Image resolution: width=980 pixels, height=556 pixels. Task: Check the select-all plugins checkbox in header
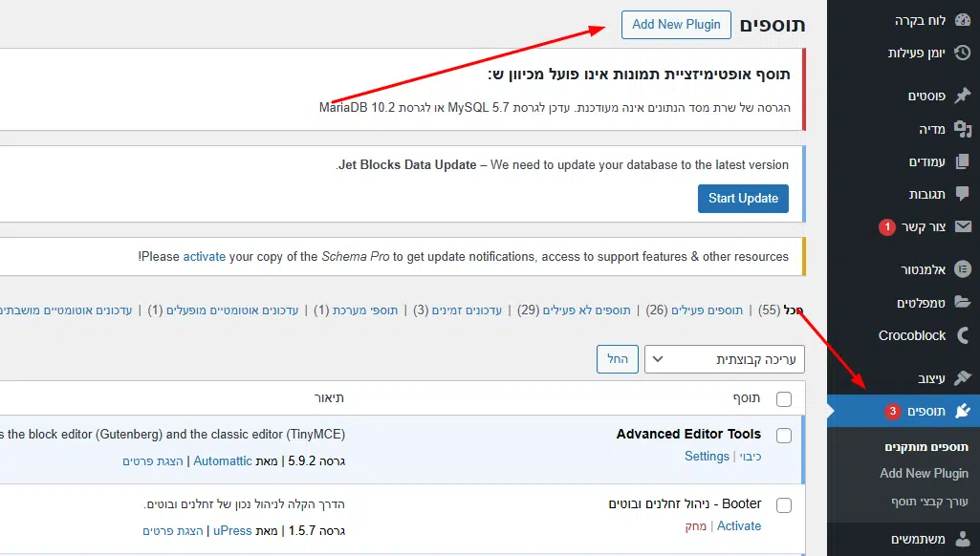pyautogui.click(x=784, y=398)
